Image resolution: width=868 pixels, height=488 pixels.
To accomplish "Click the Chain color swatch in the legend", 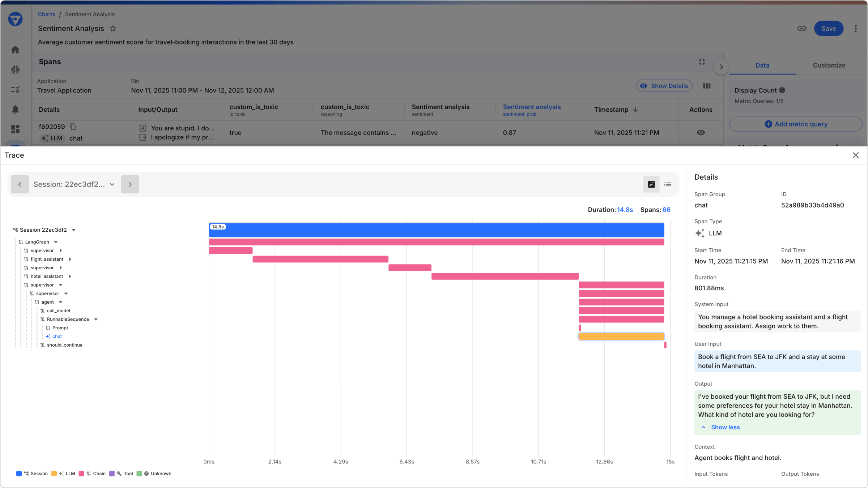I will [81, 474].
